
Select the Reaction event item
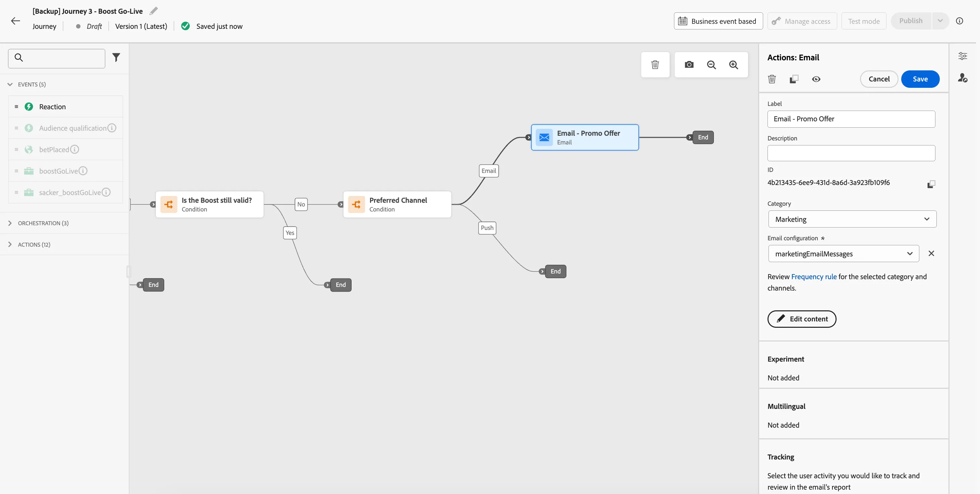65,107
